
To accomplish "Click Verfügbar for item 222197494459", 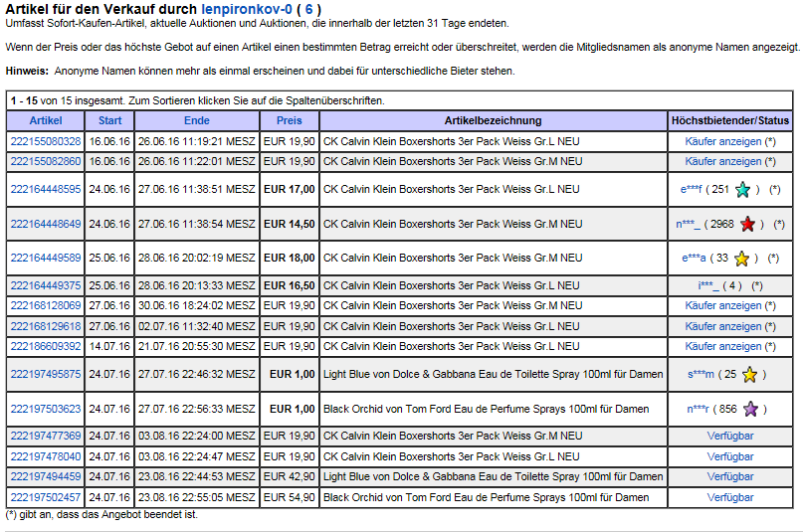I will pyautogui.click(x=730, y=476).
